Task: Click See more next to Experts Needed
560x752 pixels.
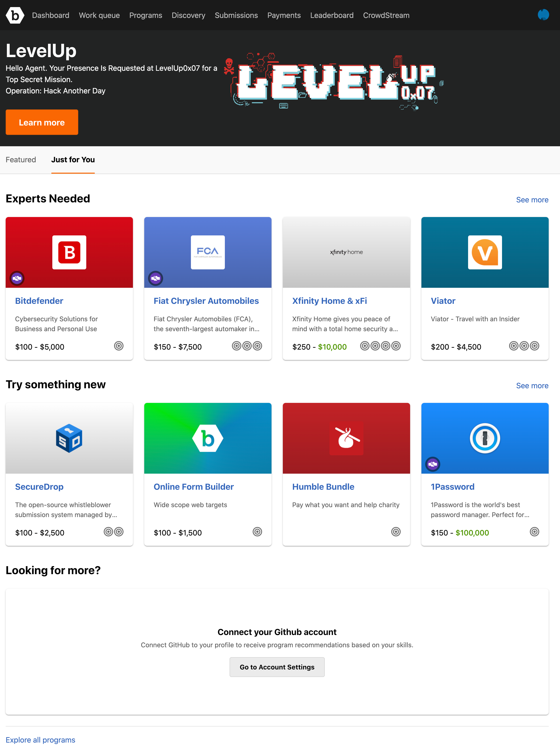Action: click(532, 200)
